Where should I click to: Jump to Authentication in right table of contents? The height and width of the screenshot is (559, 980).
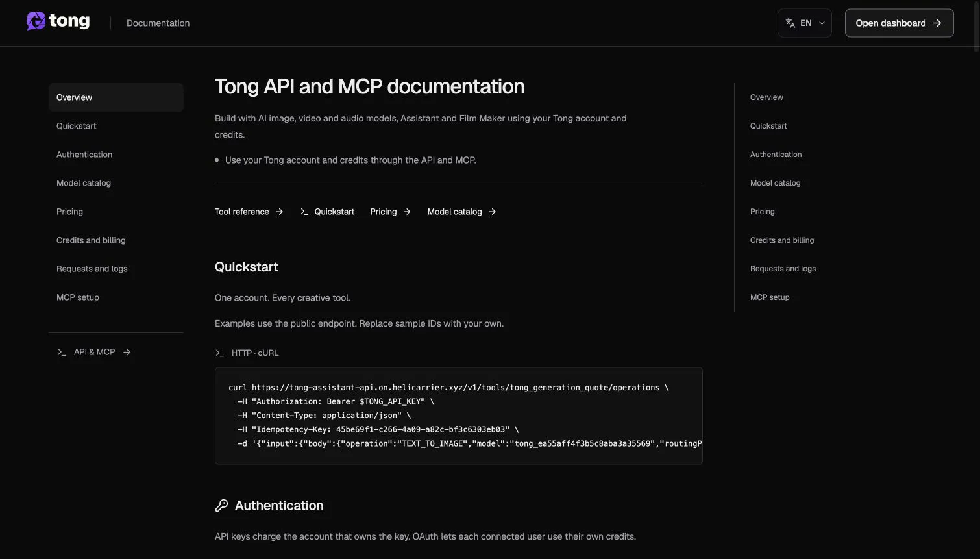click(x=776, y=155)
